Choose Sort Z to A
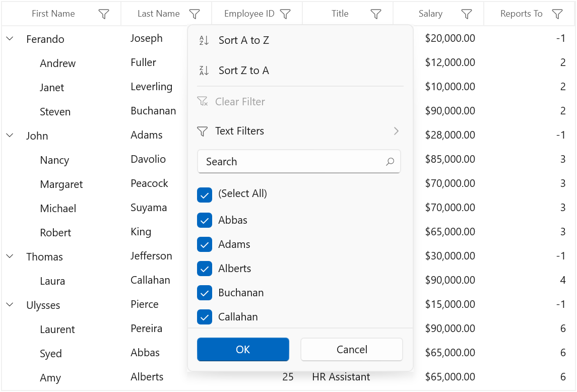 [x=300, y=71]
